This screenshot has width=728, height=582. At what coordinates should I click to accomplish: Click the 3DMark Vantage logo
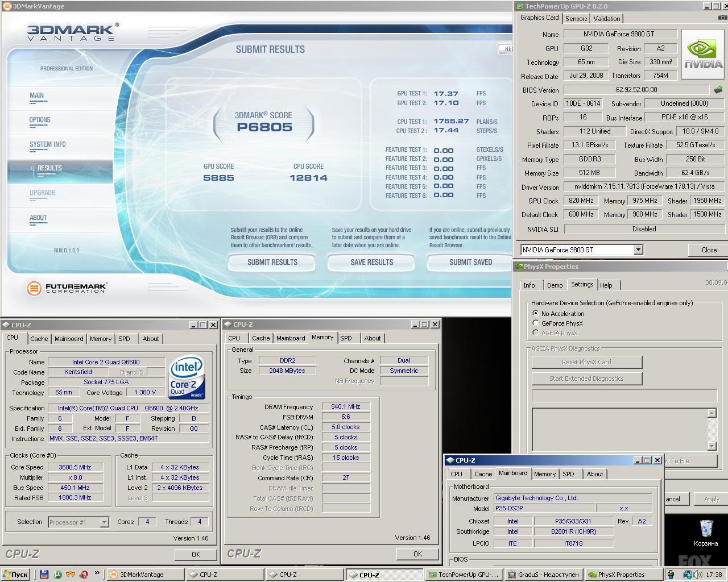tap(72, 32)
